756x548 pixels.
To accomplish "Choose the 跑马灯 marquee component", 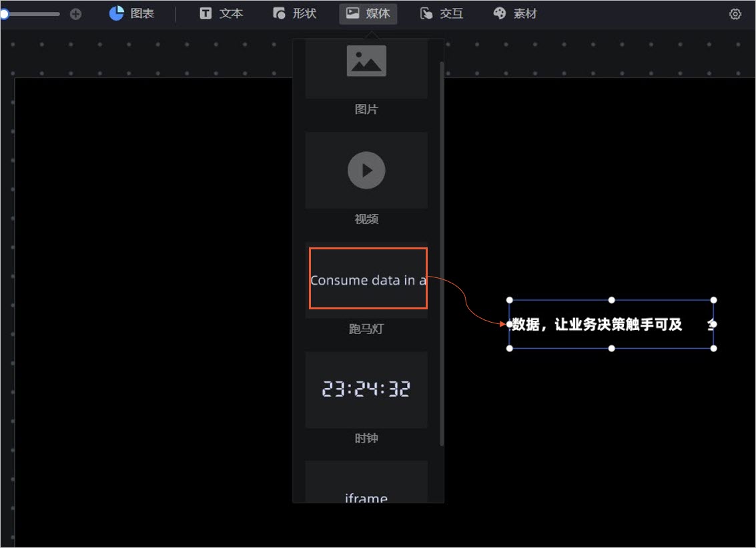I will (x=366, y=279).
